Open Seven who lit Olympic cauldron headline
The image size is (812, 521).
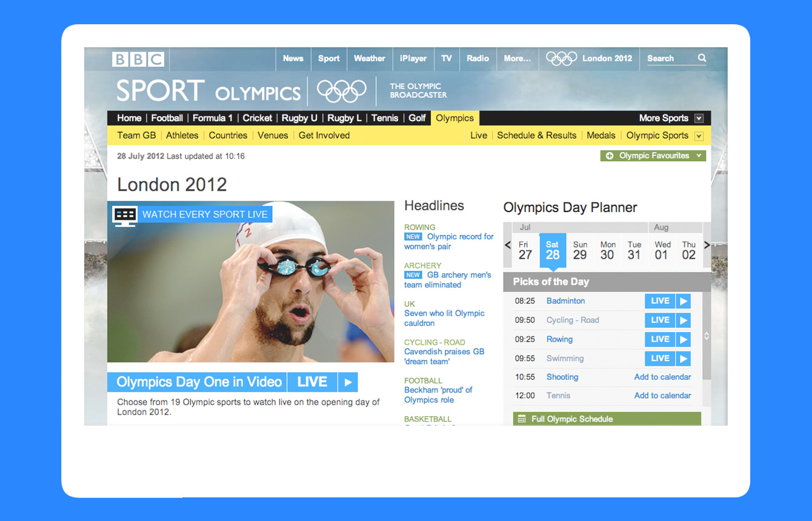pos(444,318)
